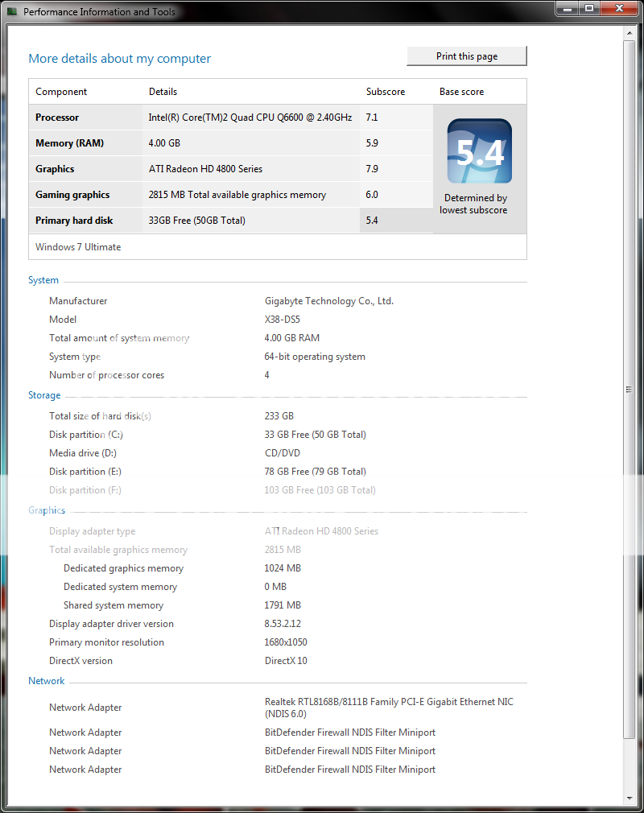The width and height of the screenshot is (644, 813).
Task: Click the Windows 5.4 base score logo
Action: coord(479,151)
